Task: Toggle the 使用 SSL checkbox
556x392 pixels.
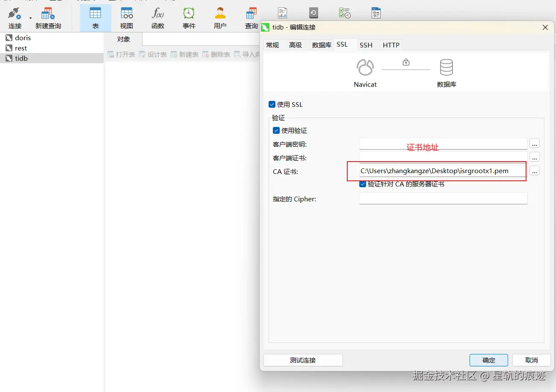Action: click(272, 104)
